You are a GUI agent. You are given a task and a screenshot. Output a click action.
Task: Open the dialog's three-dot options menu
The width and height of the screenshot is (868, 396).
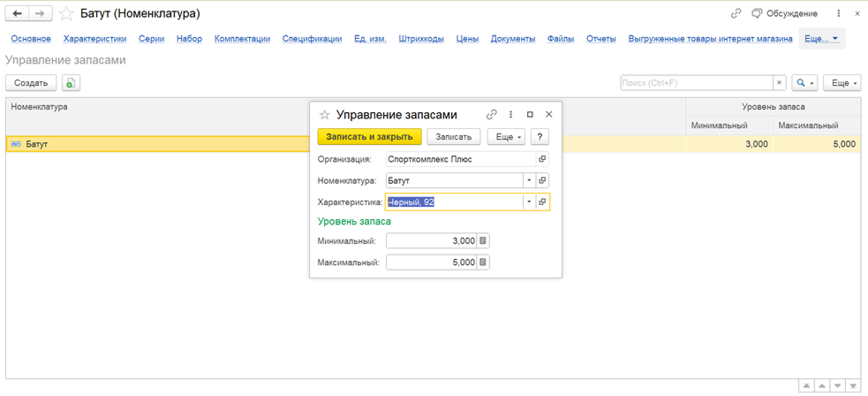click(510, 115)
